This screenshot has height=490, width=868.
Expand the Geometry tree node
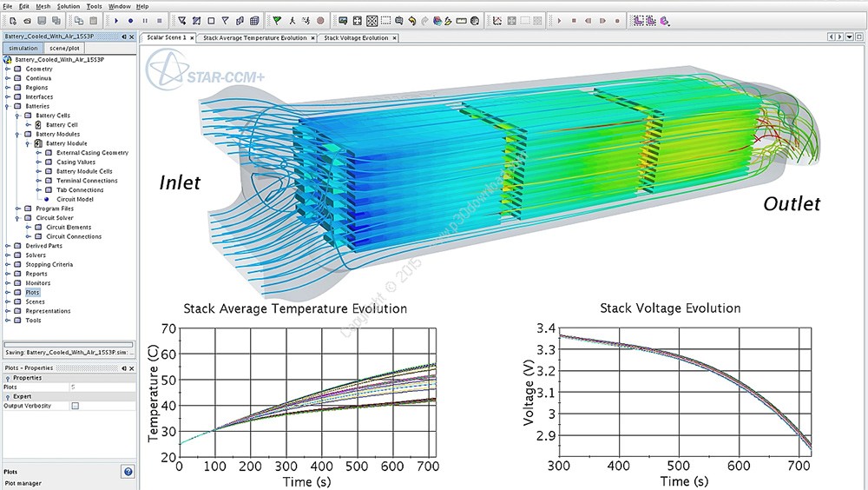[x=8, y=70]
